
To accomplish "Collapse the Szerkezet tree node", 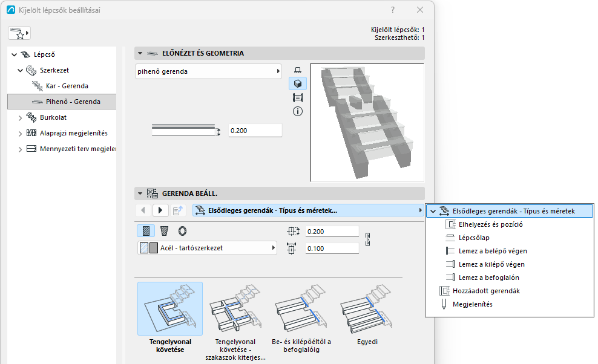I will coord(20,70).
